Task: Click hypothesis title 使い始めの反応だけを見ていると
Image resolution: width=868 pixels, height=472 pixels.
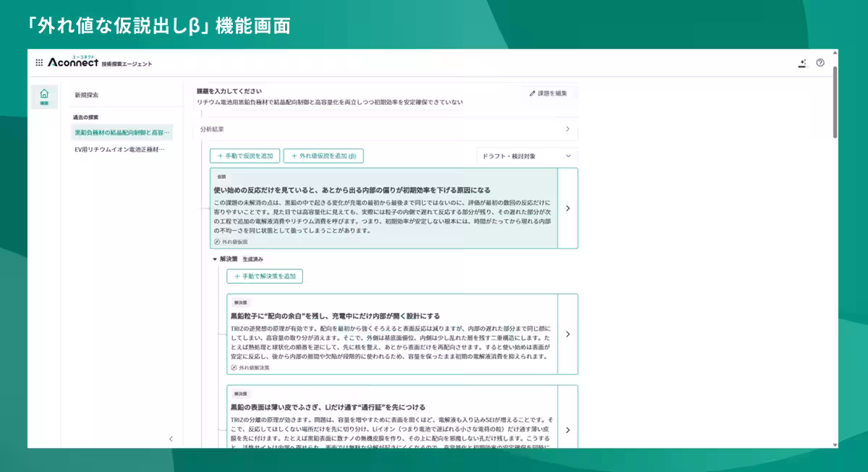Action: [352, 190]
